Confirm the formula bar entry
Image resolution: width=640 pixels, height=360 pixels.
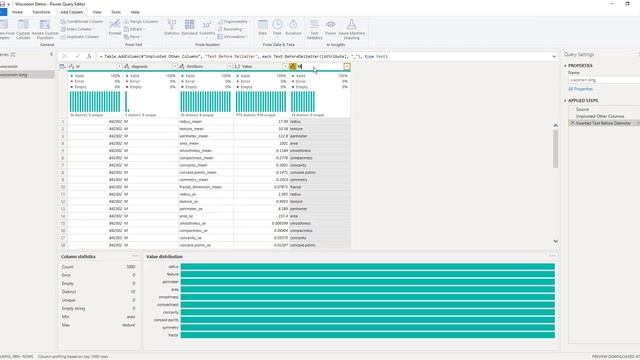coord(77,56)
